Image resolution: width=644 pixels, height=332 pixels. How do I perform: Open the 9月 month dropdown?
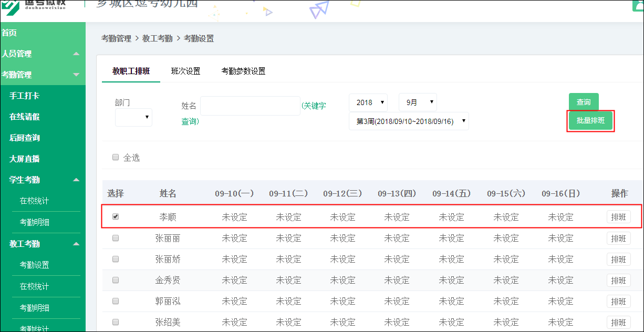coord(418,102)
